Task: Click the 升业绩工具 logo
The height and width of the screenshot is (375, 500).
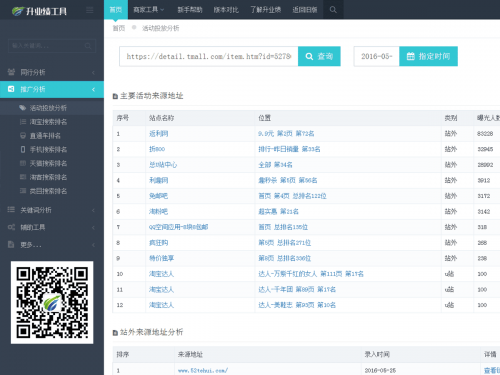Action: 39,11
